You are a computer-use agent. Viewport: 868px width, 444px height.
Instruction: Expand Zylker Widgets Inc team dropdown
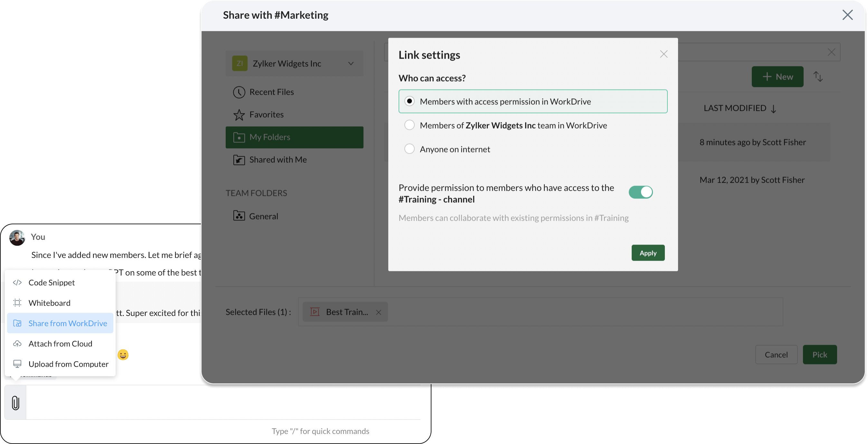coord(351,63)
